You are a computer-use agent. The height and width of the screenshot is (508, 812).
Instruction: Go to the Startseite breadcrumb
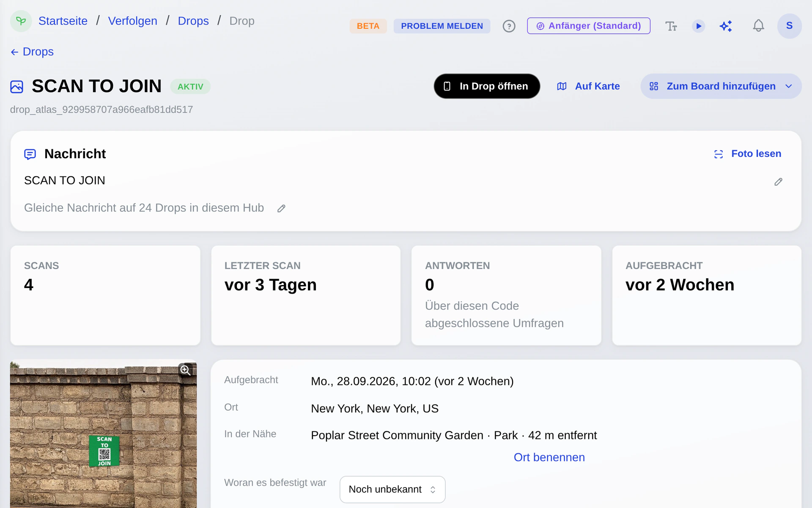point(63,21)
